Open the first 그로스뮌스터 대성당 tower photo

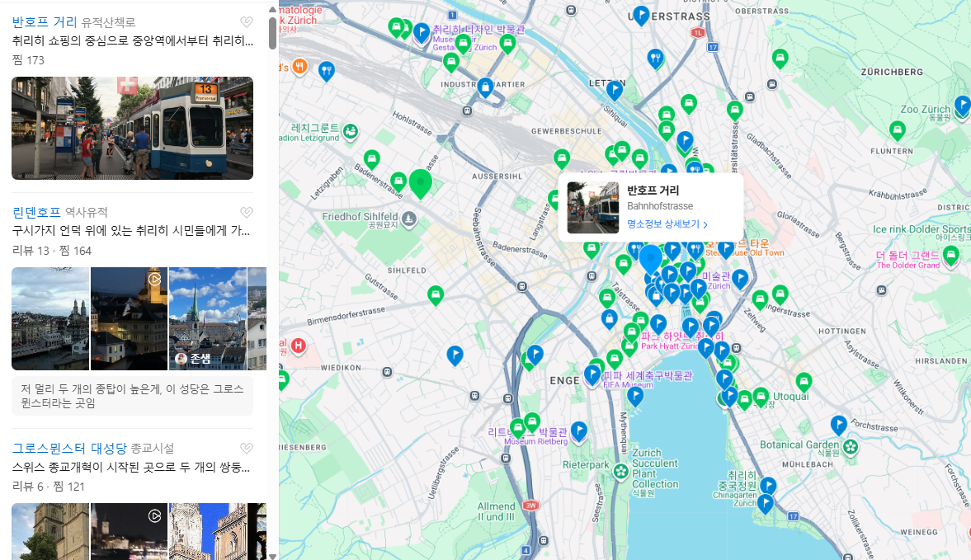50,531
